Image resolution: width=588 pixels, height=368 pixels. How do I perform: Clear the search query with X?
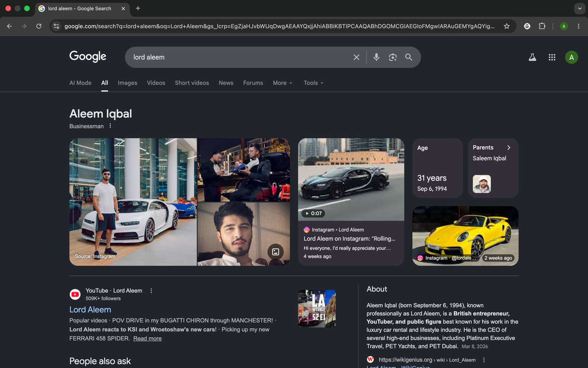pyautogui.click(x=356, y=57)
